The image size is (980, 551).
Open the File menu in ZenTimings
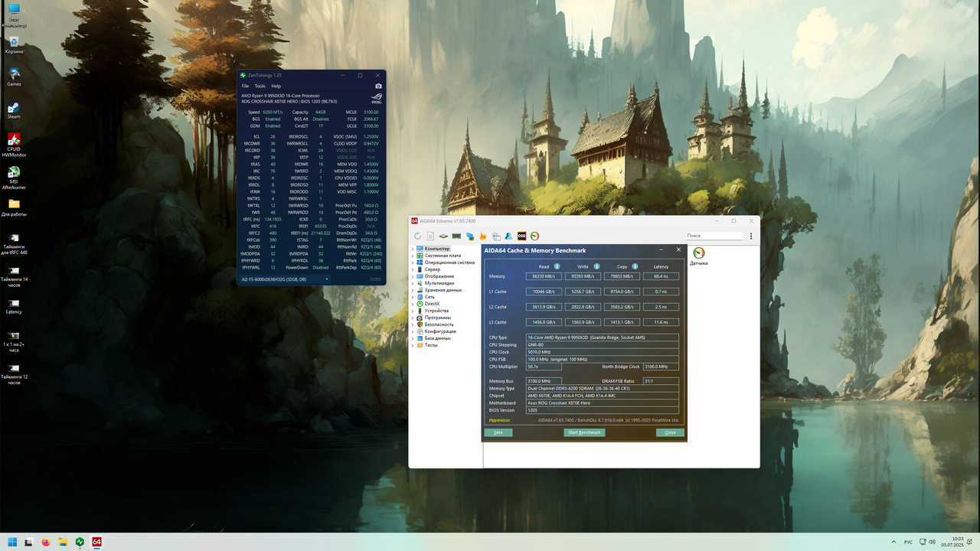pos(245,86)
